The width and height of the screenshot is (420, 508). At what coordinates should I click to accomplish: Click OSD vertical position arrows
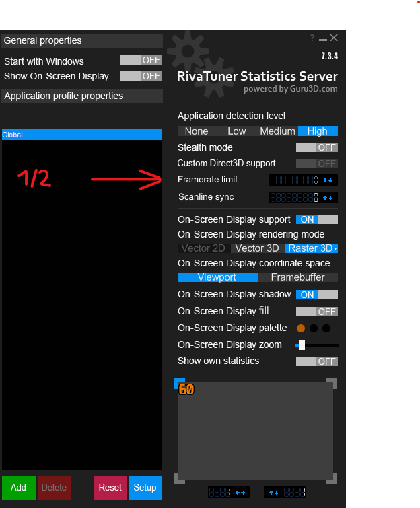click(274, 493)
